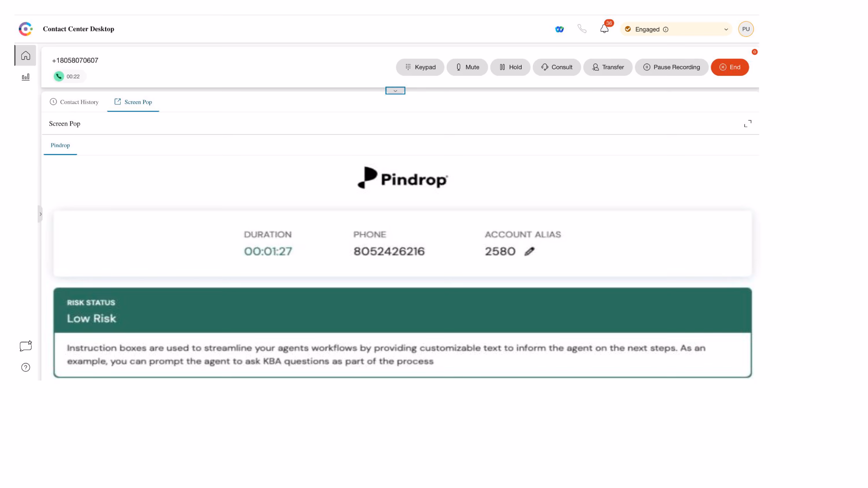Open the Keypad
The image size is (868, 488).
click(420, 67)
